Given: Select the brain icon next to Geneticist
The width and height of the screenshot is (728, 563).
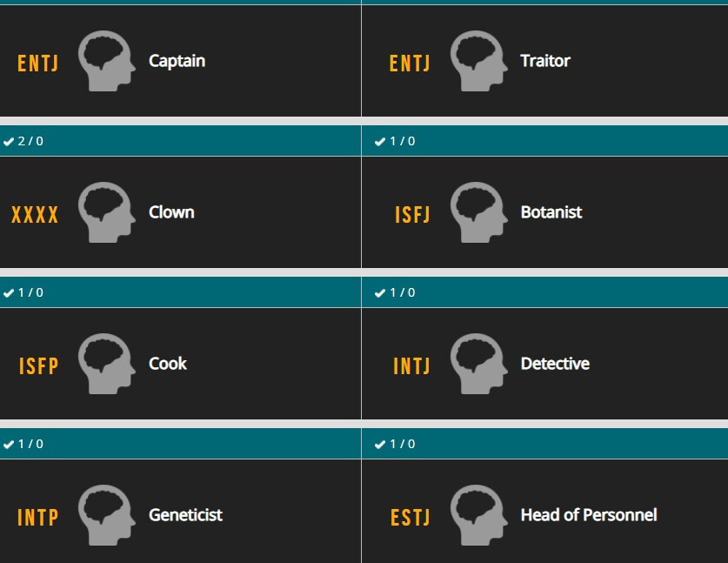Looking at the screenshot, I should 107,515.
